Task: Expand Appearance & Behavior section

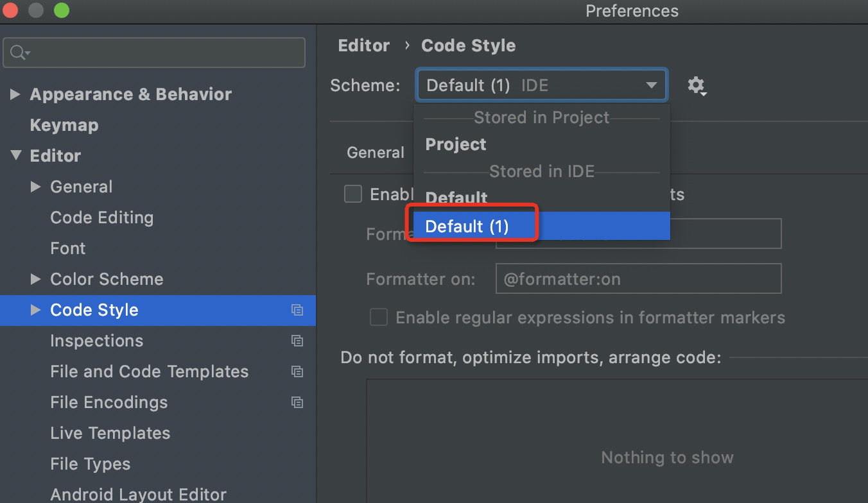Action: [x=15, y=94]
